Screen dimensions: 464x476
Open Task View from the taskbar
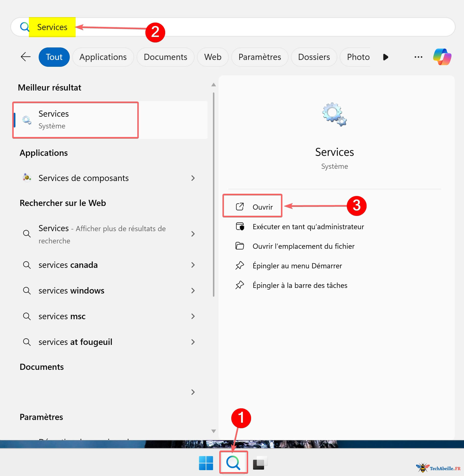click(260, 463)
